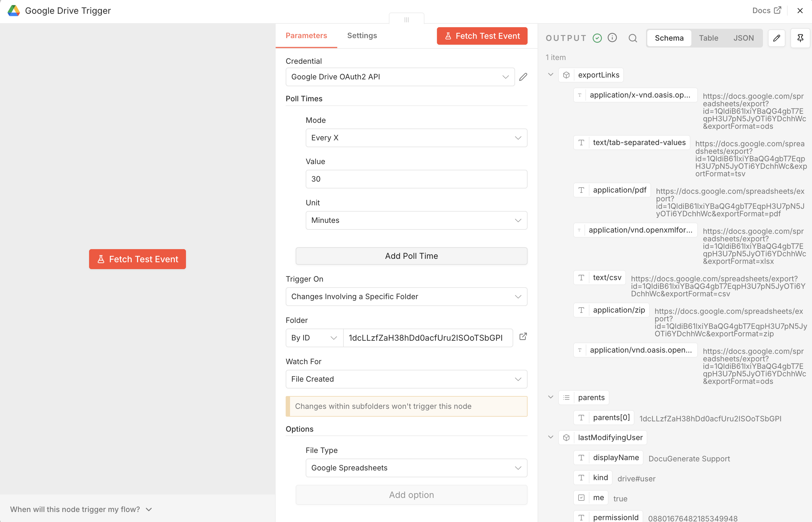
Task: Select the permissionId schema field
Action: point(608,517)
